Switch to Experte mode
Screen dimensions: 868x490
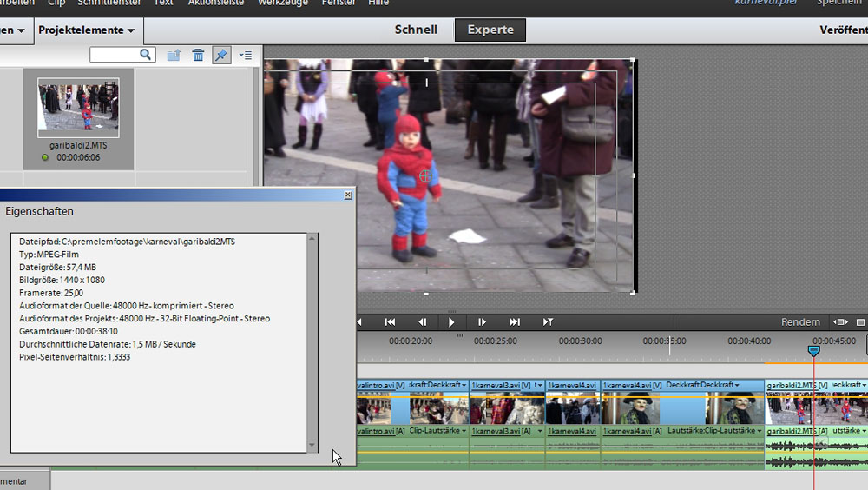coord(490,30)
